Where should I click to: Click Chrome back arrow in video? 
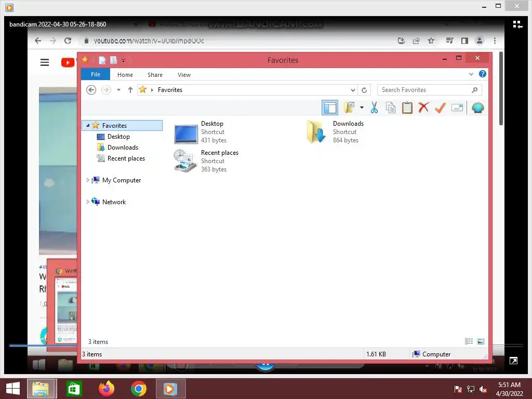[x=38, y=41]
